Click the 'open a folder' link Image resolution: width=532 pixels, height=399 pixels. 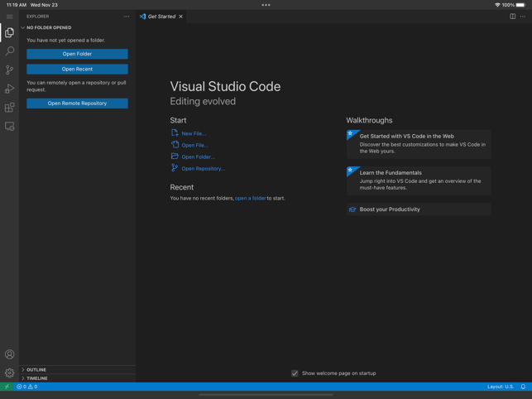tap(251, 199)
